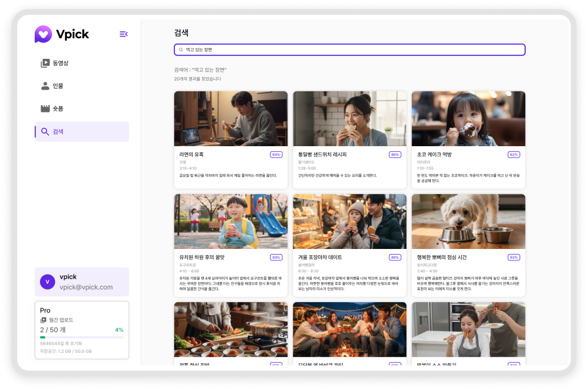Open the Pro plan usage card
The height and width of the screenshot is (390, 588).
[82, 331]
